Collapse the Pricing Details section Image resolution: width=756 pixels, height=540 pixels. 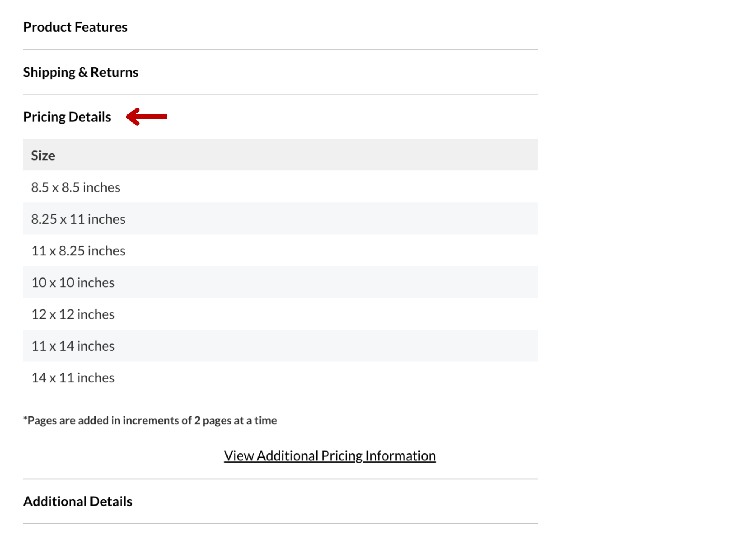click(x=67, y=116)
